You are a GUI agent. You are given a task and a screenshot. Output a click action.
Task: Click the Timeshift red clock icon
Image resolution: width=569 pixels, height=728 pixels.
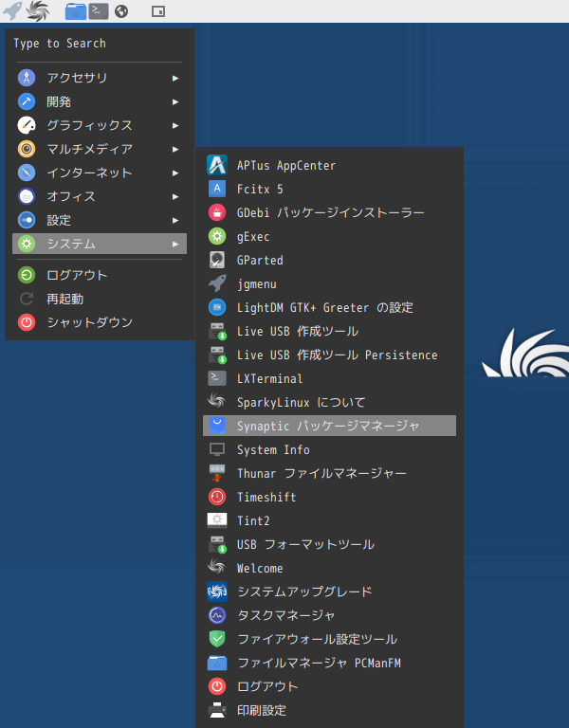[217, 497]
